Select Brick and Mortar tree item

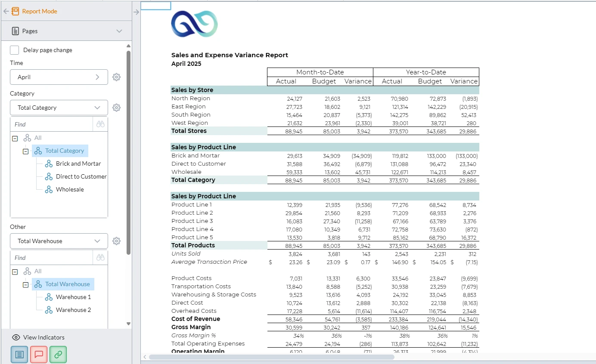point(78,163)
